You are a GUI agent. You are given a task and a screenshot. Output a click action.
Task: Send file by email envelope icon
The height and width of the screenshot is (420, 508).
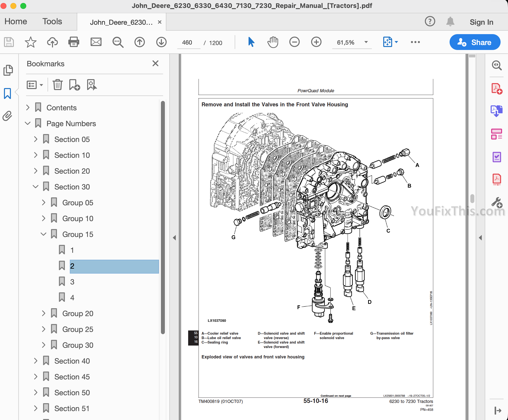96,42
